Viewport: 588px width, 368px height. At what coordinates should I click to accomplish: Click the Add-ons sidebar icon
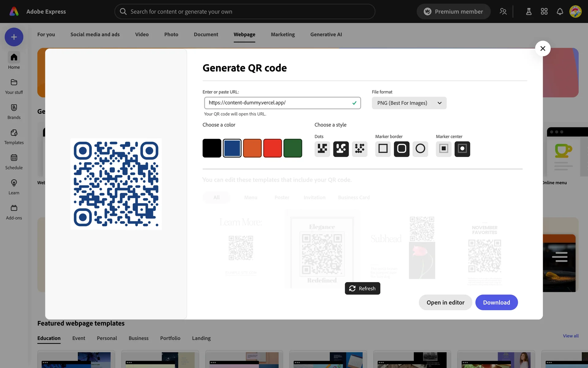(14, 209)
